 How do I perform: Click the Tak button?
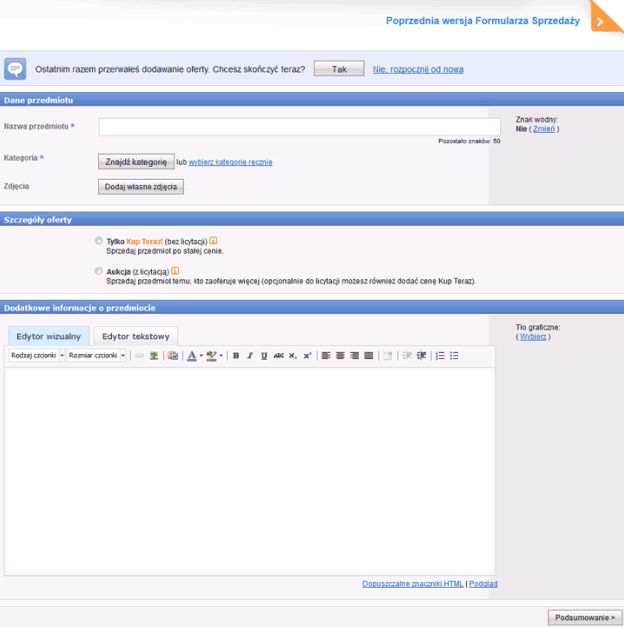tap(339, 69)
